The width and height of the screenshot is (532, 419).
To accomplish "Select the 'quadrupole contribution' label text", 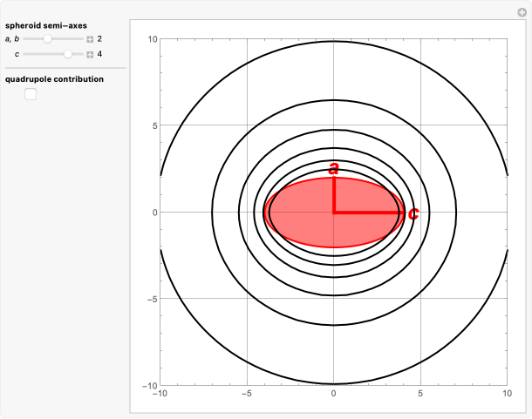I will [x=54, y=79].
